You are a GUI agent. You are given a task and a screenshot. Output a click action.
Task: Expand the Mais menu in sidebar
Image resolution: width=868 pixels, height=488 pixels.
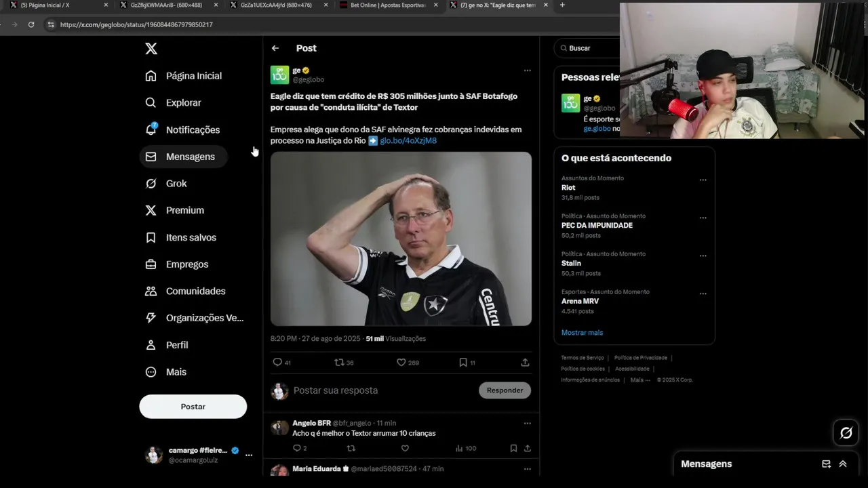(166, 372)
